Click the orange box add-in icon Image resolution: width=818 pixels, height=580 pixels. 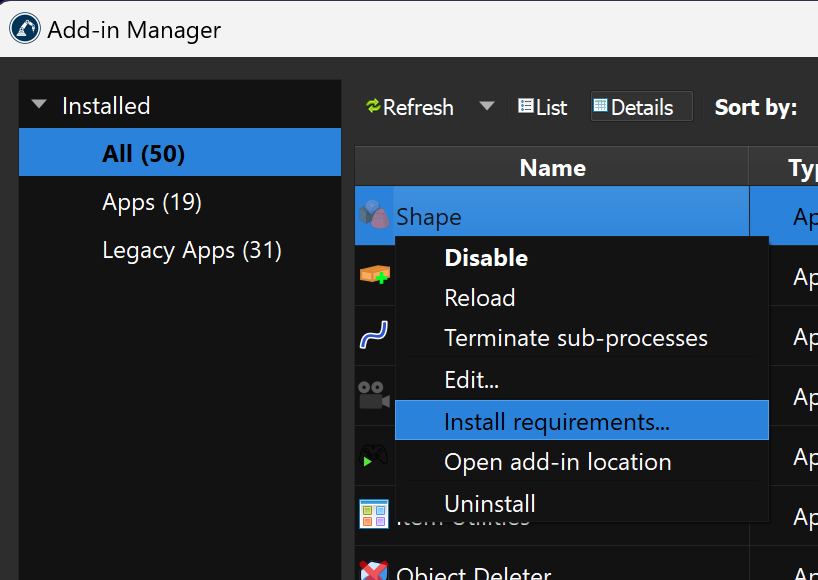374,274
